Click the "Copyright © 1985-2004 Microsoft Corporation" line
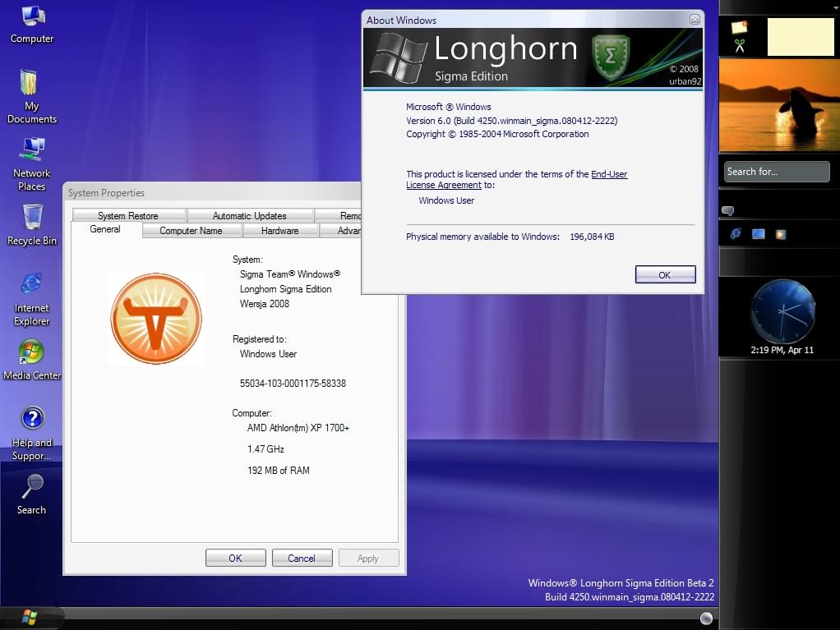This screenshot has width=840, height=630. [x=497, y=134]
